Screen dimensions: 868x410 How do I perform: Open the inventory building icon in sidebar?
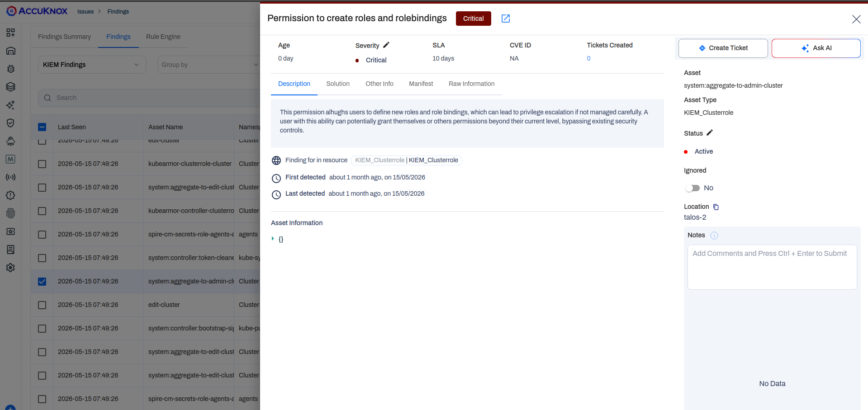click(x=10, y=51)
